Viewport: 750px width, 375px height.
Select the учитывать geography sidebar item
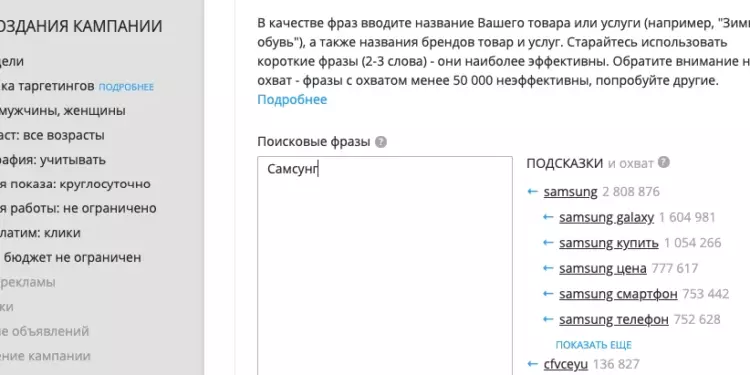pos(53,159)
